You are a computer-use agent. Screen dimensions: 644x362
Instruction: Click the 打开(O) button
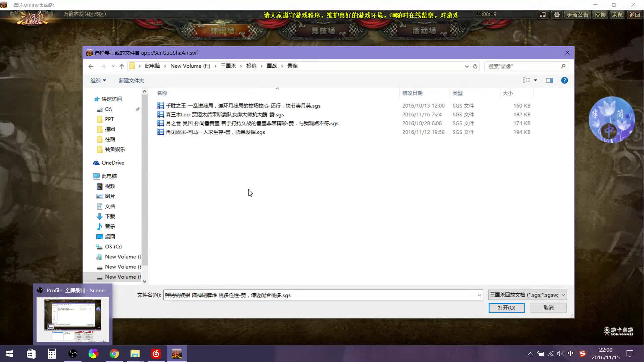506,308
